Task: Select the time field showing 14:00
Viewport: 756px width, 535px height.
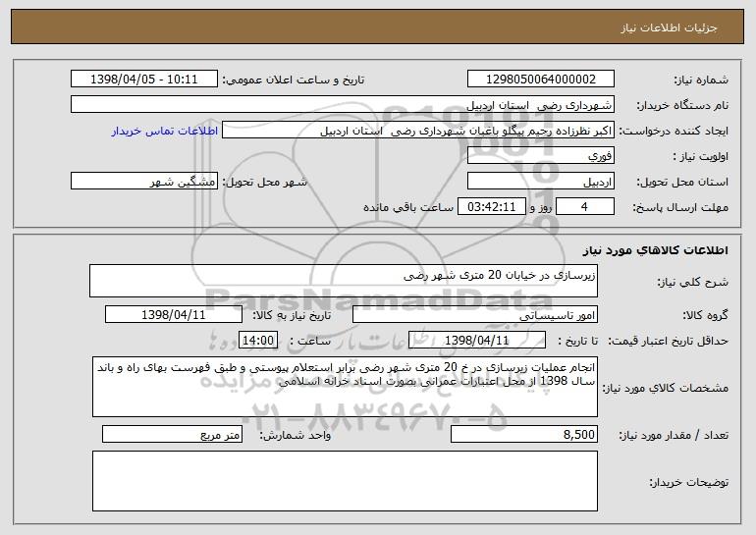Action: click(258, 341)
